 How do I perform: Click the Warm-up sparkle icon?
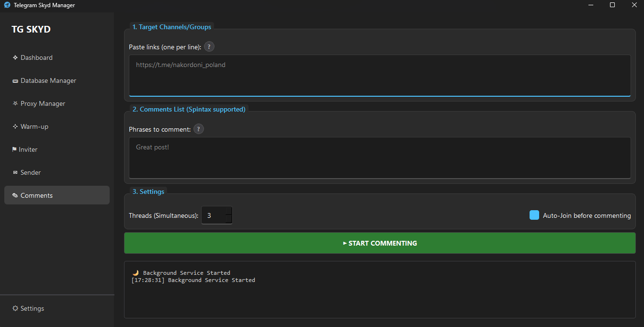tap(15, 126)
